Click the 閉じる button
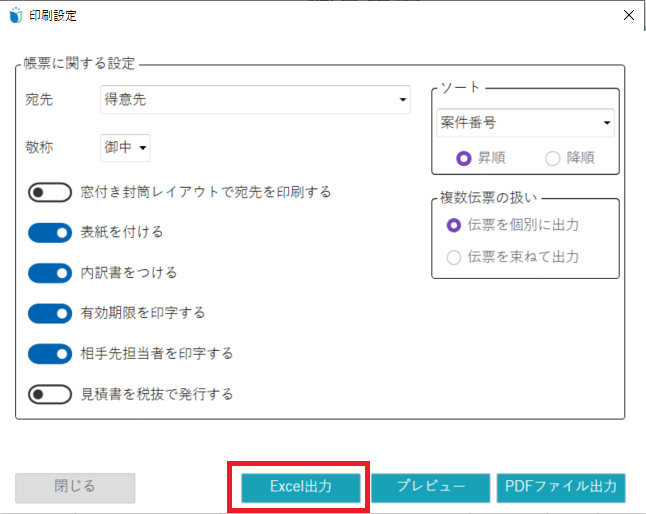The height and width of the screenshot is (514, 646). (75, 488)
